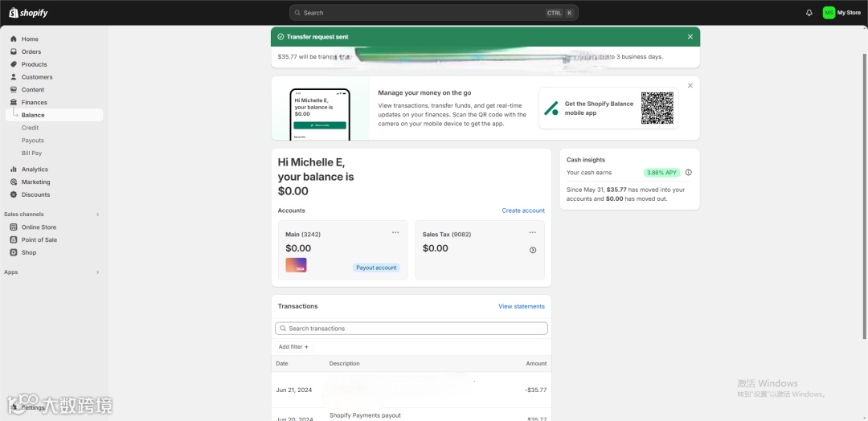Open Products page
The image size is (868, 421).
[x=35, y=64]
